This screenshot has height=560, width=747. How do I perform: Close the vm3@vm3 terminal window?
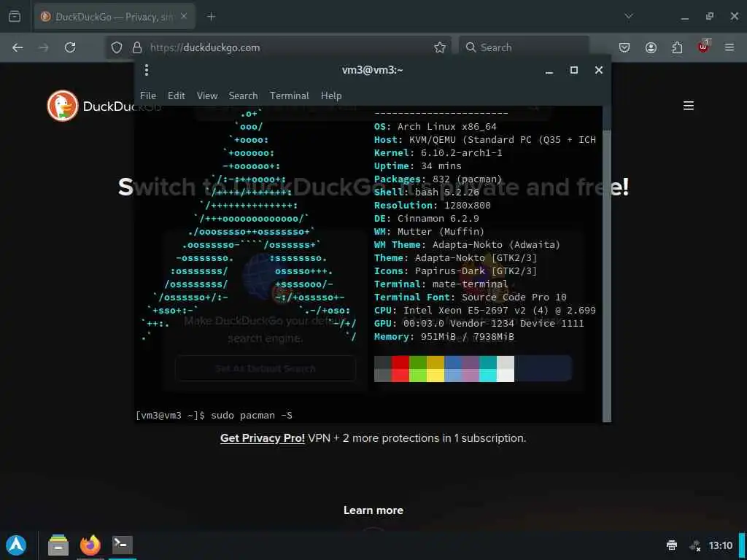[599, 70]
